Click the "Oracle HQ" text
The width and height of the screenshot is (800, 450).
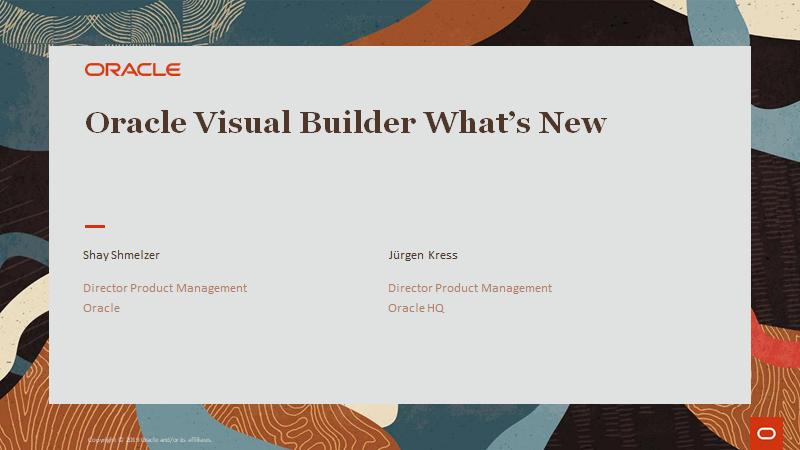pos(416,308)
